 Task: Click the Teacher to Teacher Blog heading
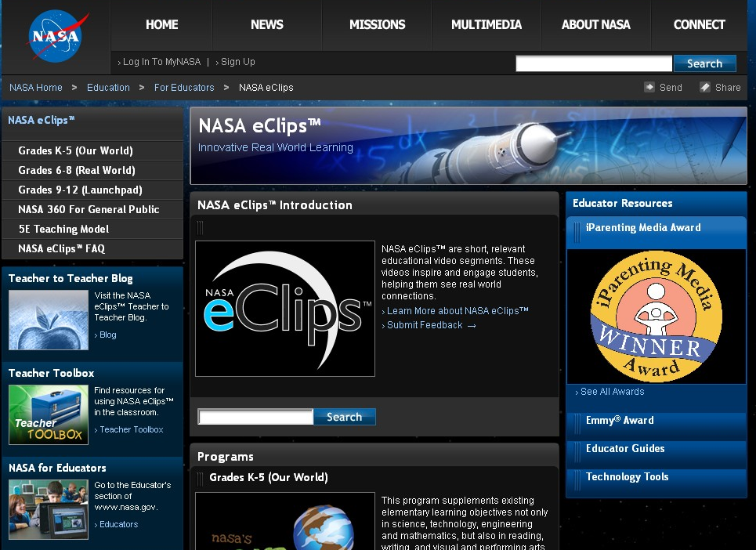pyautogui.click(x=71, y=278)
